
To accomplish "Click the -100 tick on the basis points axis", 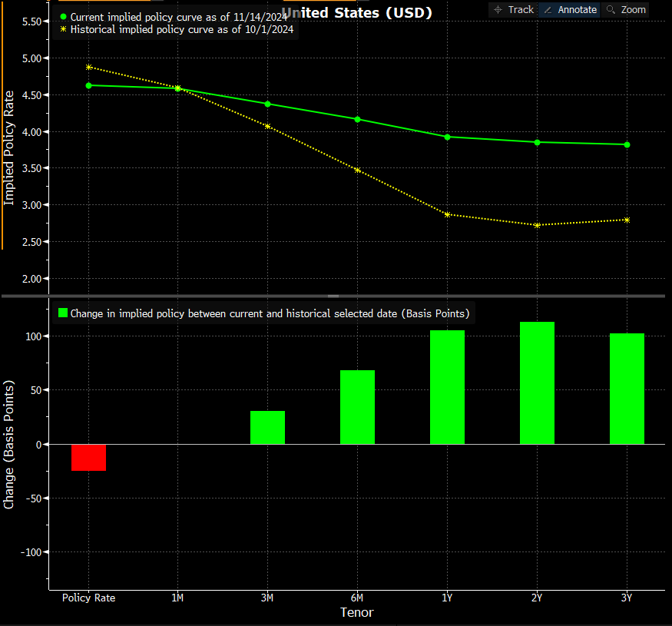I will (x=31, y=552).
